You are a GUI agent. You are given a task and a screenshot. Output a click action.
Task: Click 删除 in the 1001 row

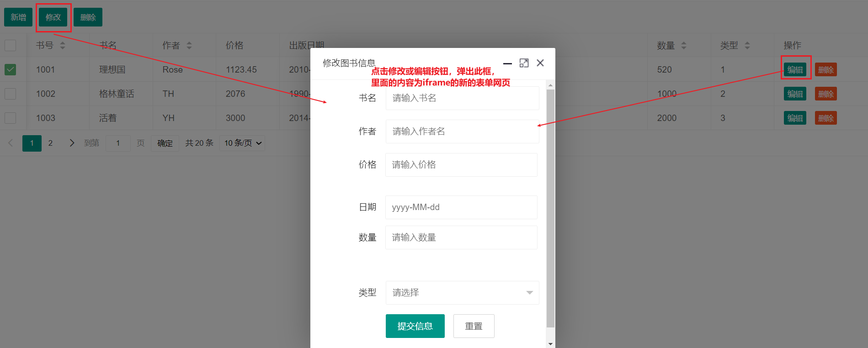pos(825,69)
